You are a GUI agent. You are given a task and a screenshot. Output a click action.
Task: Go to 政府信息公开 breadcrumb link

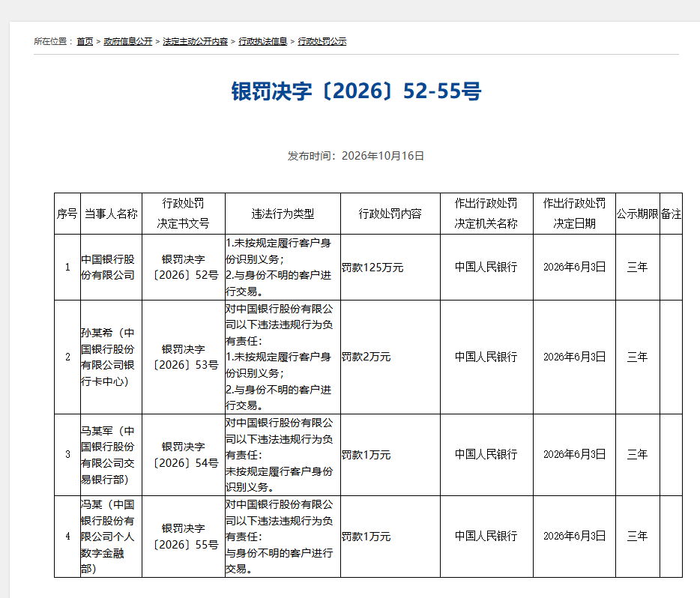(127, 41)
